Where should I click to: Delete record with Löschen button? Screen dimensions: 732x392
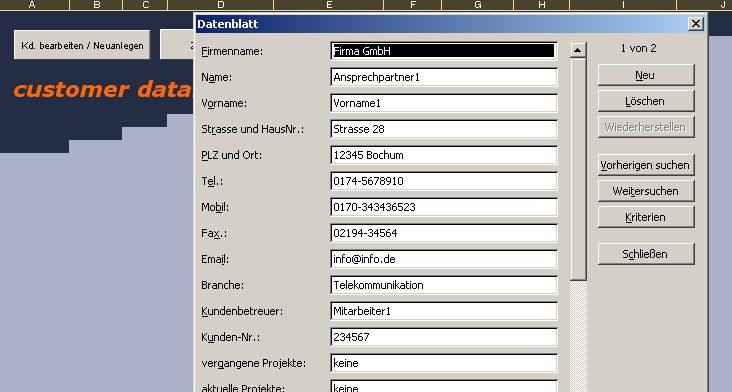(x=646, y=101)
